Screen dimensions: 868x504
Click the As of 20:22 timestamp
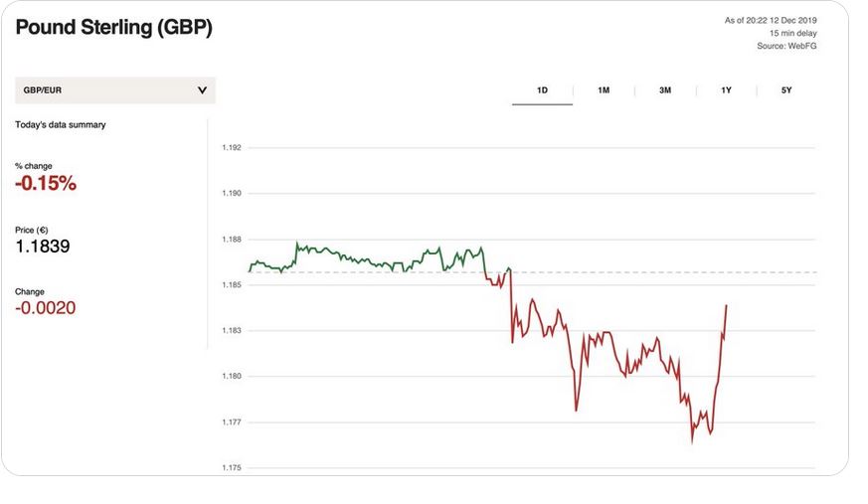point(771,20)
